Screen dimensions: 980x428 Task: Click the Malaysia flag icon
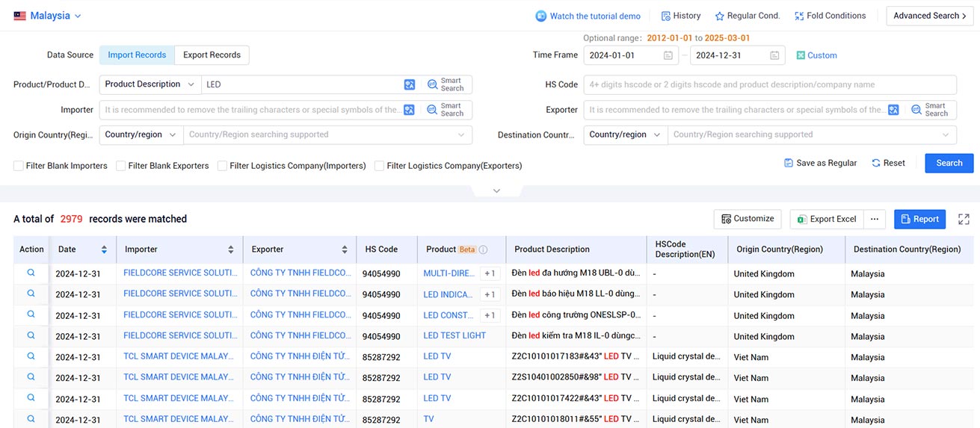(x=19, y=16)
